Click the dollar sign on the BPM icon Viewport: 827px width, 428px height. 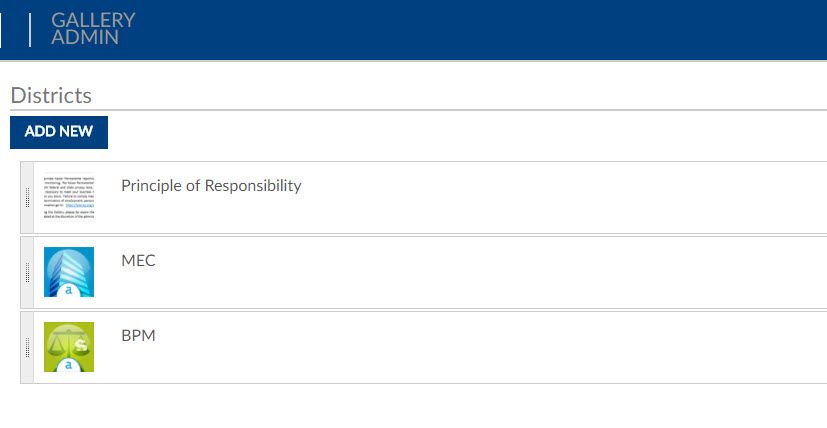point(83,342)
